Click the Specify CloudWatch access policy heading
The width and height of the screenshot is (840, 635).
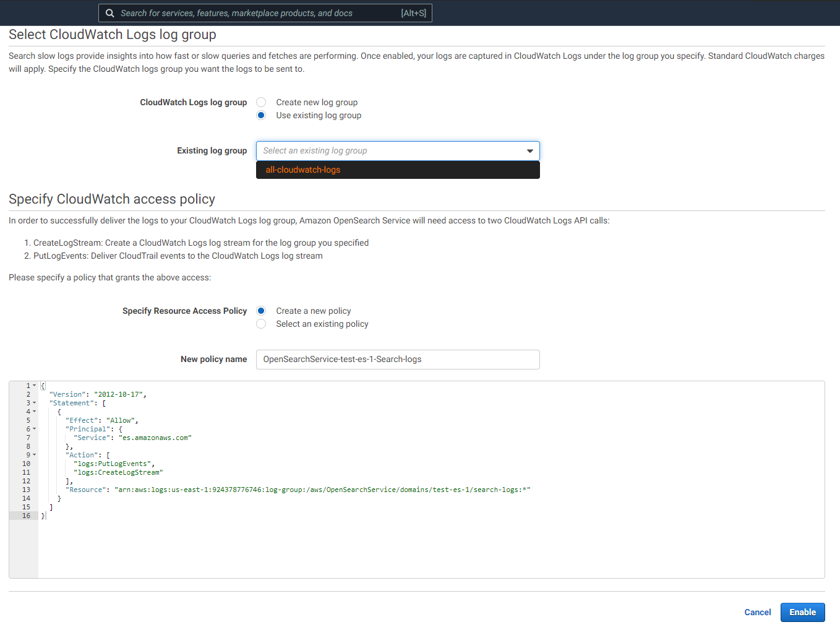click(x=112, y=199)
